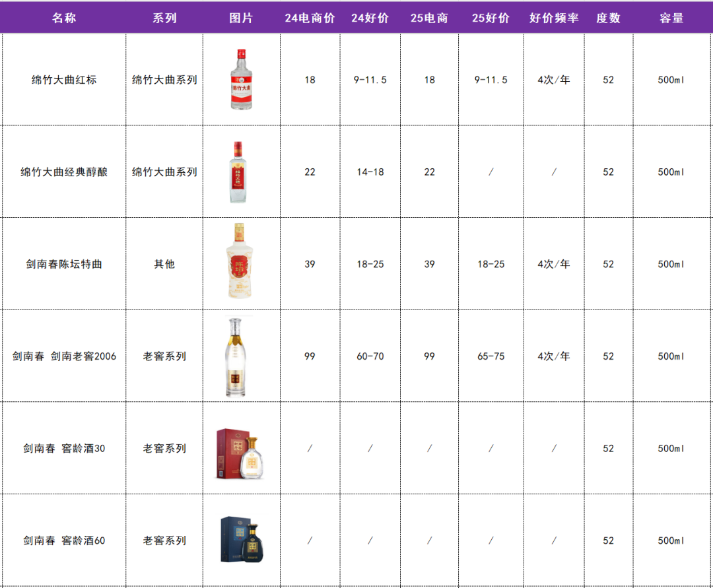Click the 剑南春陈坛特曲 bottle image

click(x=239, y=261)
